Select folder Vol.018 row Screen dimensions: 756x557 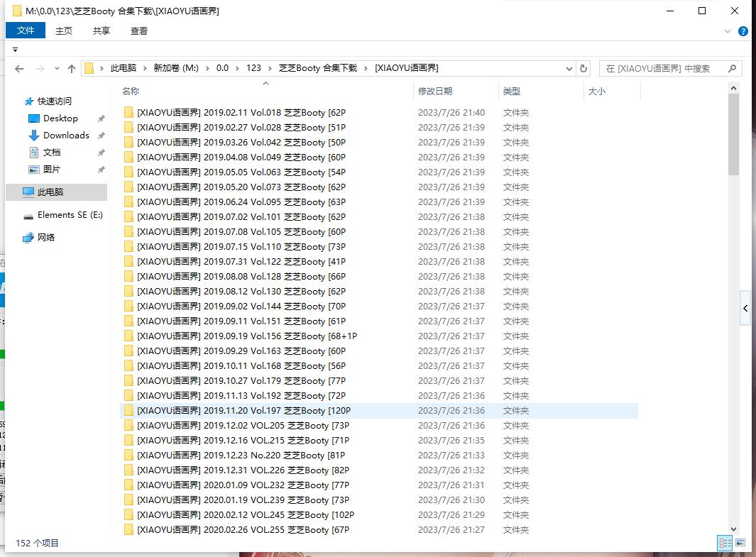[x=379, y=112]
